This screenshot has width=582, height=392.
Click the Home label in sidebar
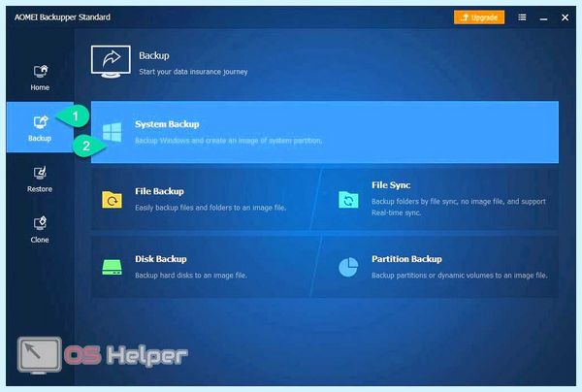click(40, 87)
